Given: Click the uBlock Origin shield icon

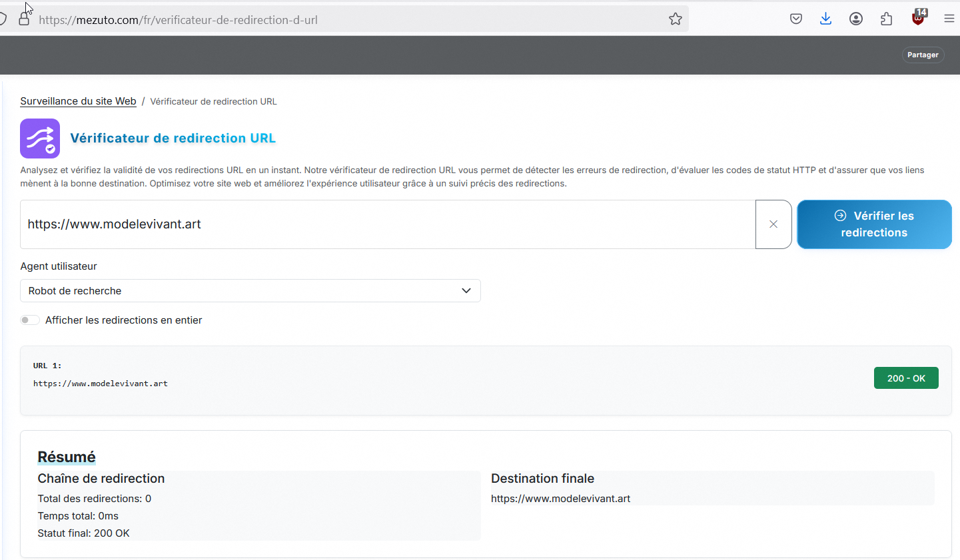Looking at the screenshot, I should click(918, 18).
